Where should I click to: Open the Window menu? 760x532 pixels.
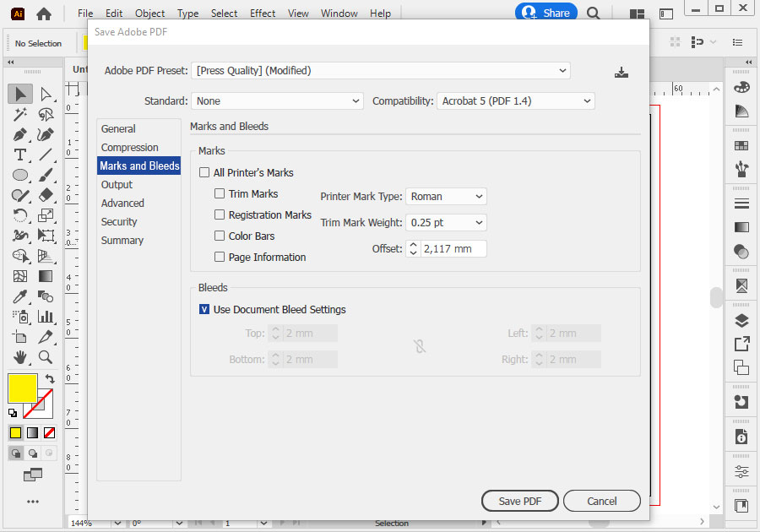pyautogui.click(x=339, y=14)
